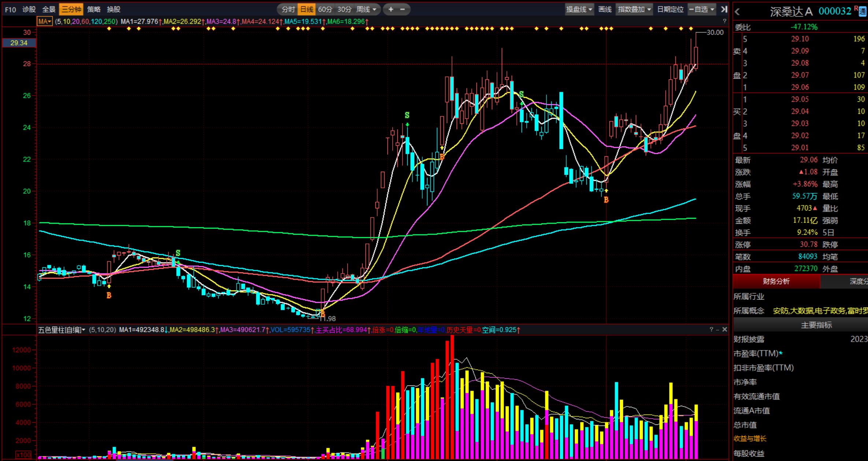Open the MA indicator dropdown
Viewport: 868px width, 461px height.
coord(45,21)
